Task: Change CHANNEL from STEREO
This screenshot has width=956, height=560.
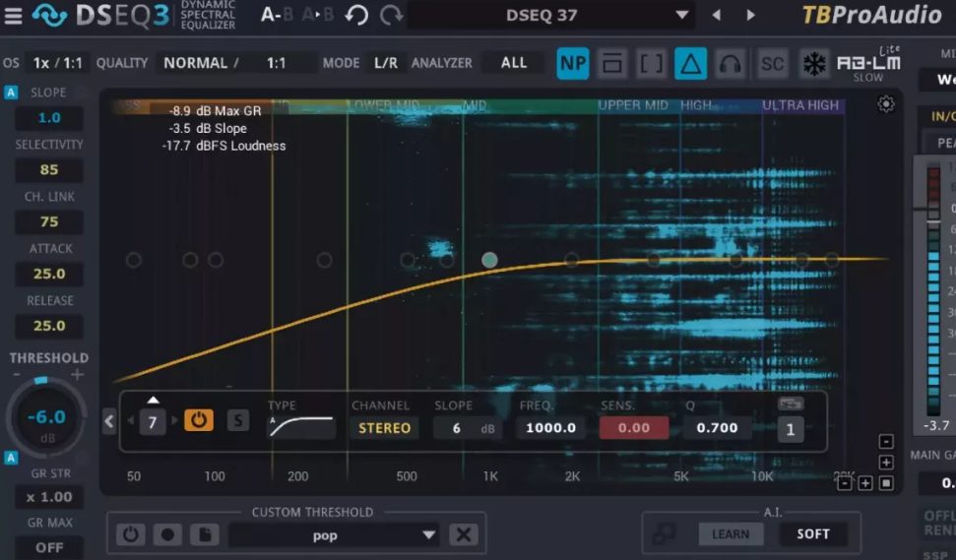Action: (384, 428)
